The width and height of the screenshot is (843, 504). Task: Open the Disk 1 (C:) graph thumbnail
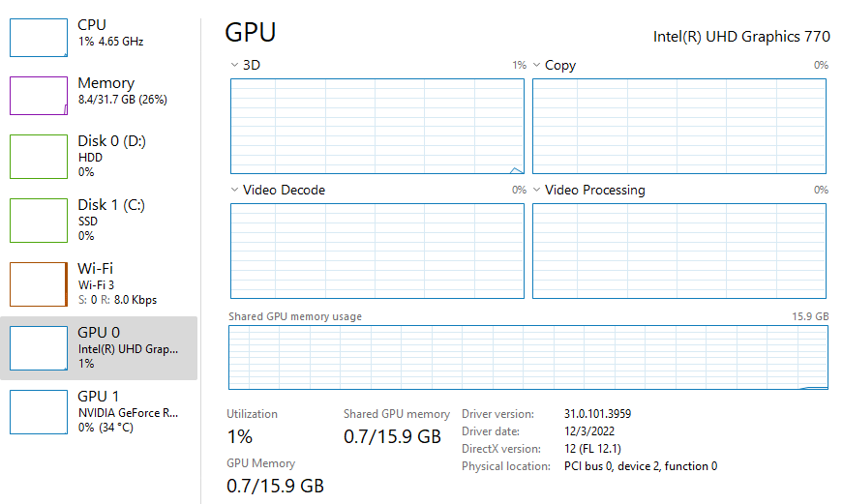click(x=39, y=220)
